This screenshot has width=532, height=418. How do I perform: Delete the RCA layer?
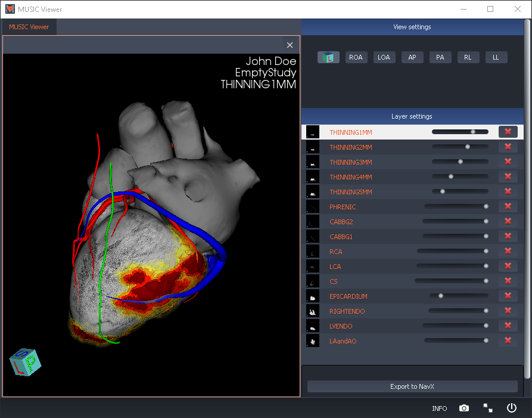[x=508, y=251]
